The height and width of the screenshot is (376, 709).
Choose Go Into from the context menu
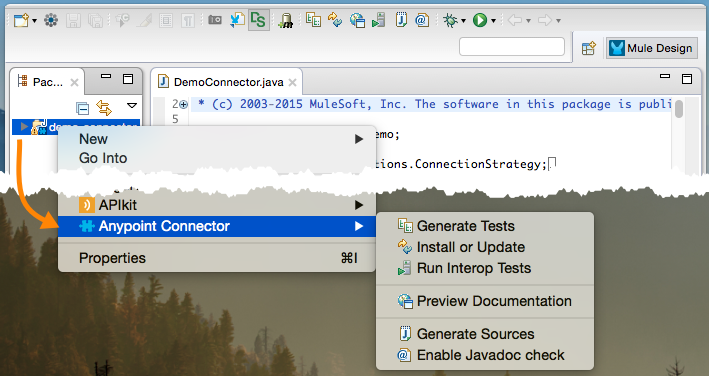coord(217,158)
